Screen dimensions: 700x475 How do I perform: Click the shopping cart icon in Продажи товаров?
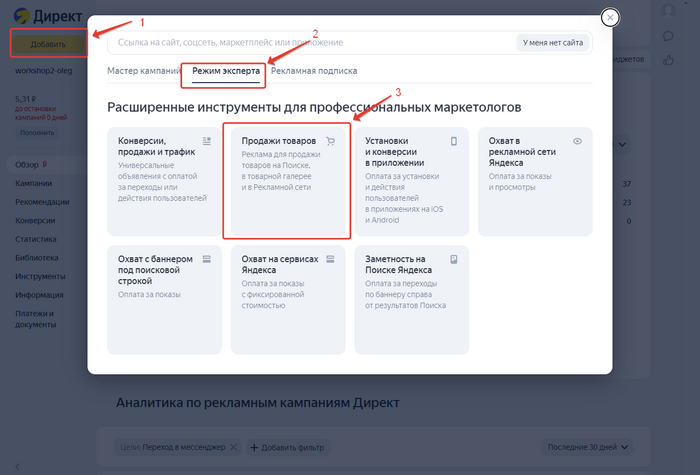330,141
